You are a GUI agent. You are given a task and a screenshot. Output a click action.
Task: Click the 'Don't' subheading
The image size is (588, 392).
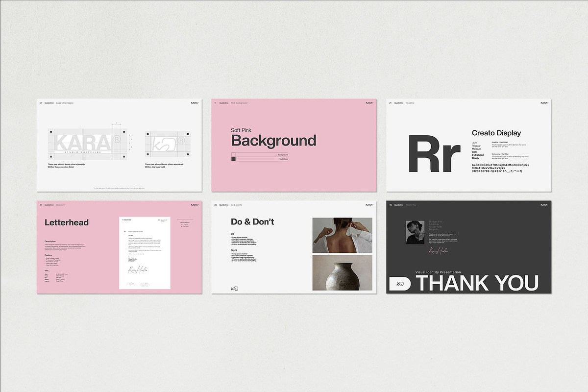(x=234, y=250)
